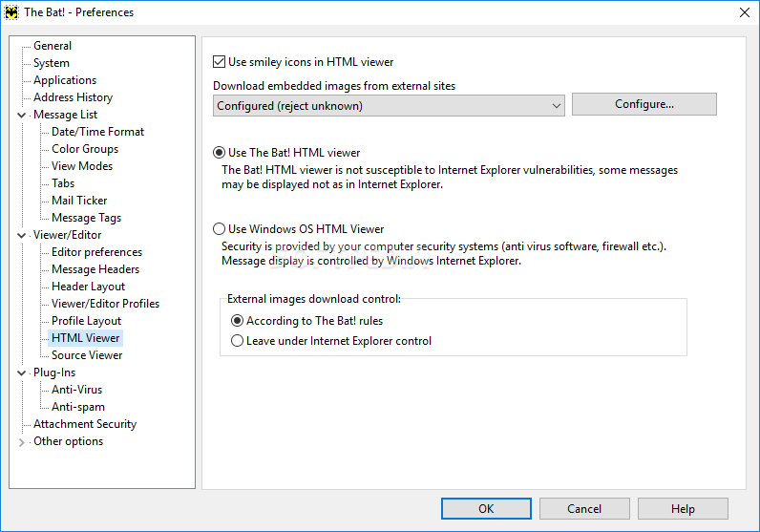
Task: Choose According to The Bat! rules
Action: (x=237, y=321)
